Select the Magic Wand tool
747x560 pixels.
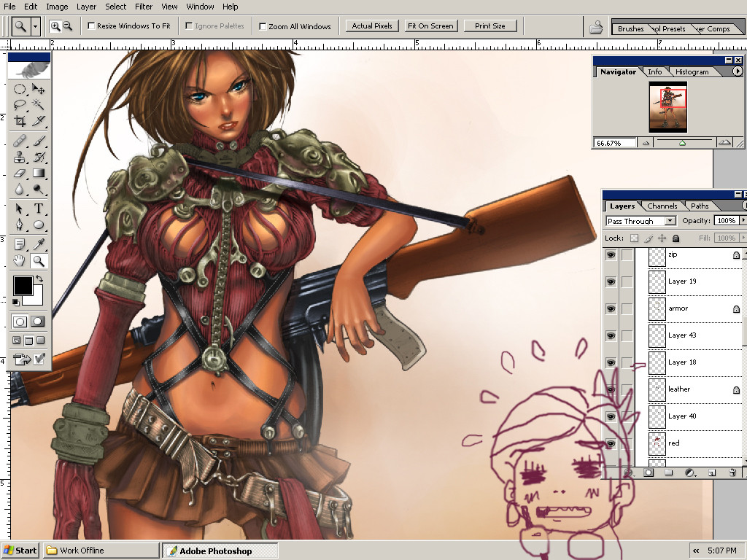tap(38, 105)
